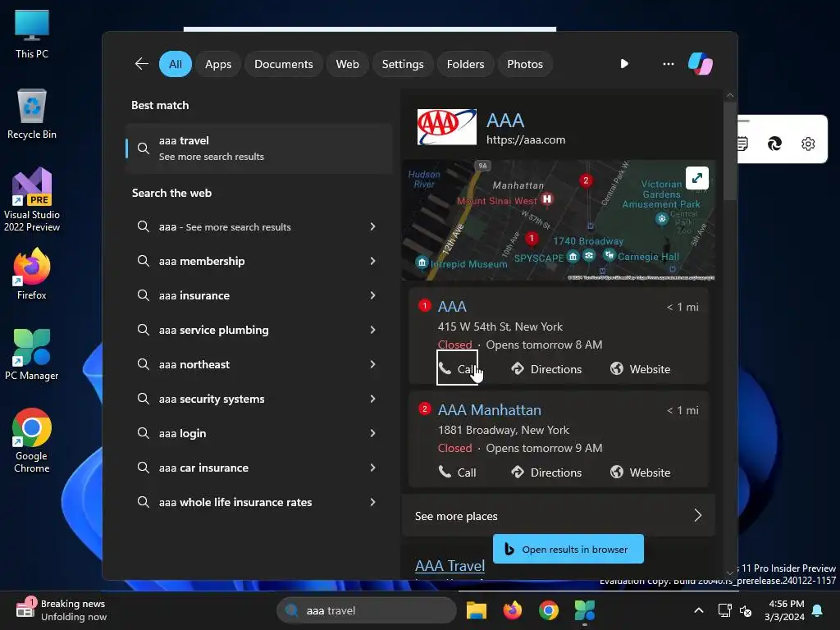This screenshot has width=840, height=630.
Task: Get directions to AAA 415 W 54th St
Action: point(546,368)
